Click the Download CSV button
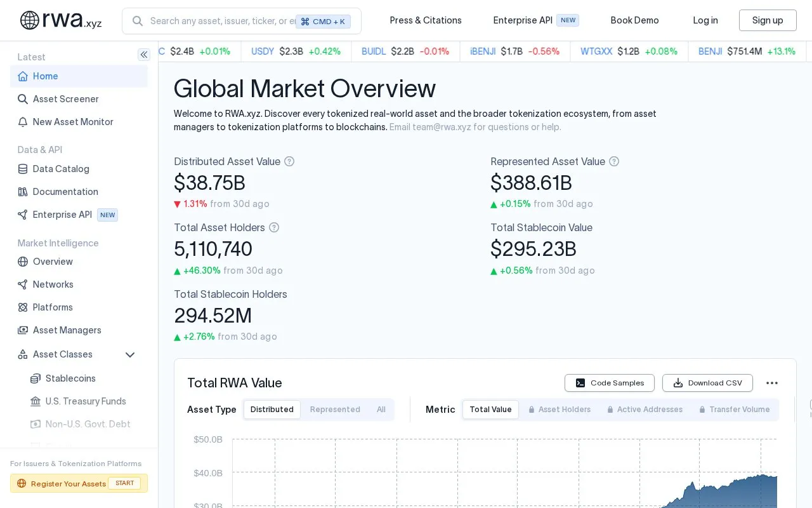This screenshot has height=508, width=812. click(x=707, y=383)
